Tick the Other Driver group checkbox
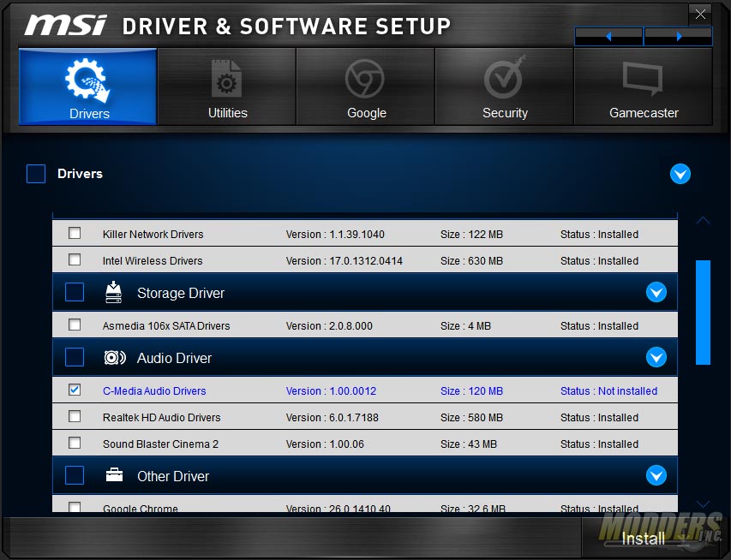This screenshot has height=560, width=731. pyautogui.click(x=75, y=476)
